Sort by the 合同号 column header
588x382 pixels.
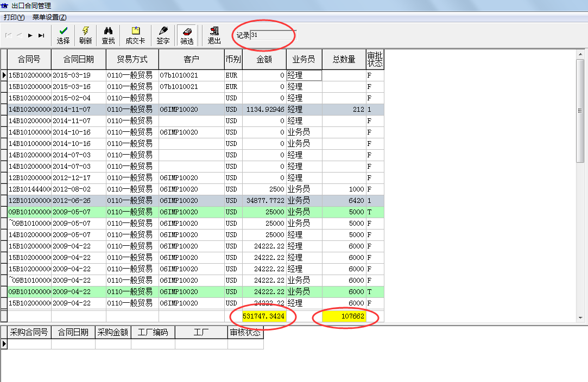29,59
